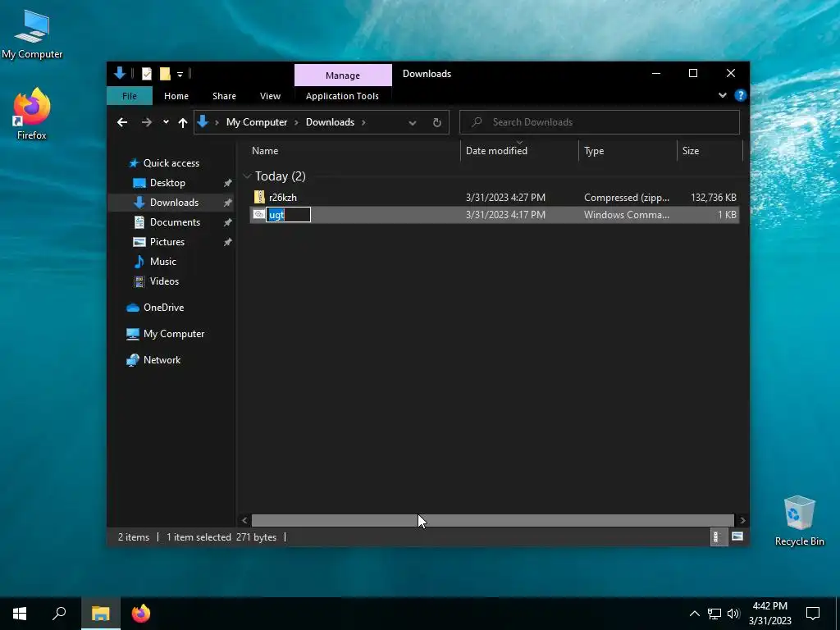Click the Manage contextual tab
Screen dimensions: 840x630
click(x=343, y=75)
